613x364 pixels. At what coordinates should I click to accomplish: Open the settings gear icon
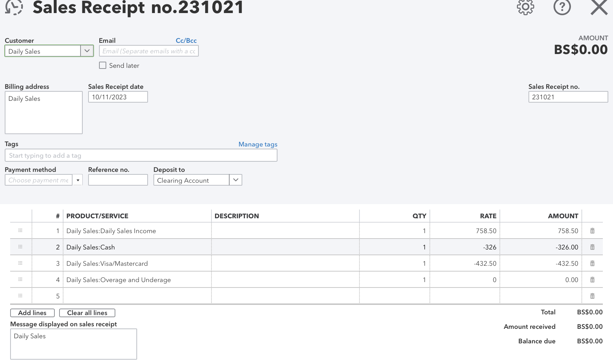tap(525, 7)
